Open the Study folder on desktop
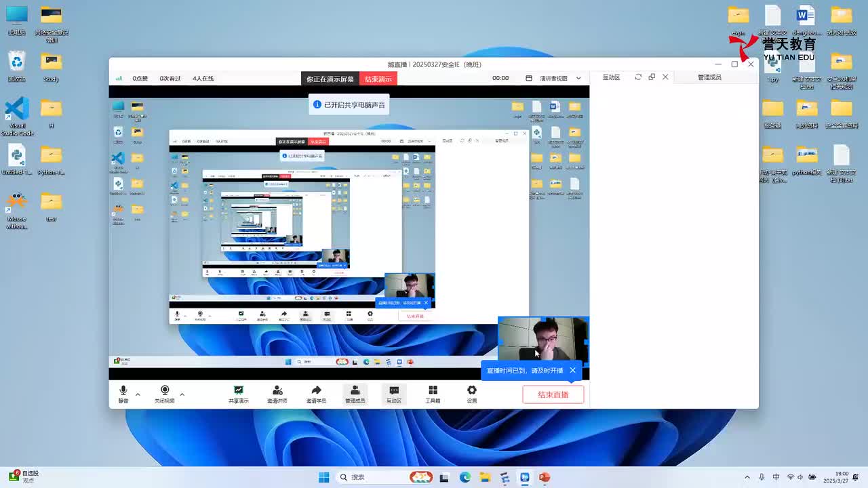 [52, 66]
